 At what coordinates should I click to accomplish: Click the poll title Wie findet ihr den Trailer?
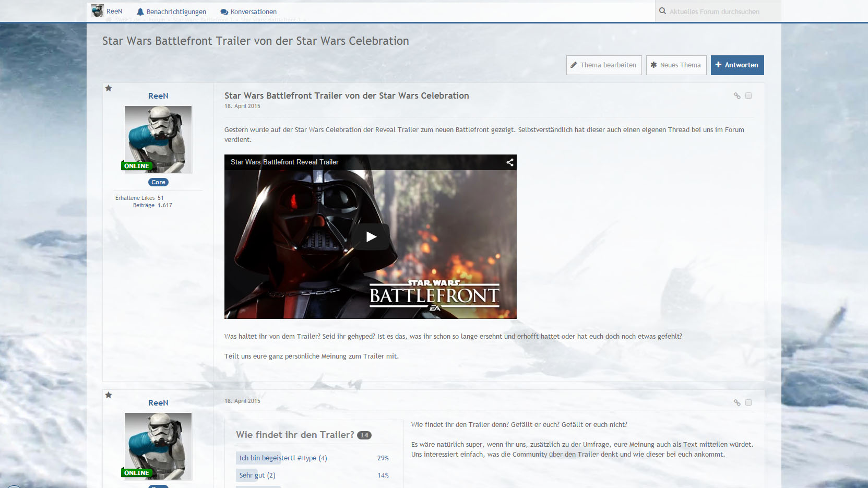point(295,435)
